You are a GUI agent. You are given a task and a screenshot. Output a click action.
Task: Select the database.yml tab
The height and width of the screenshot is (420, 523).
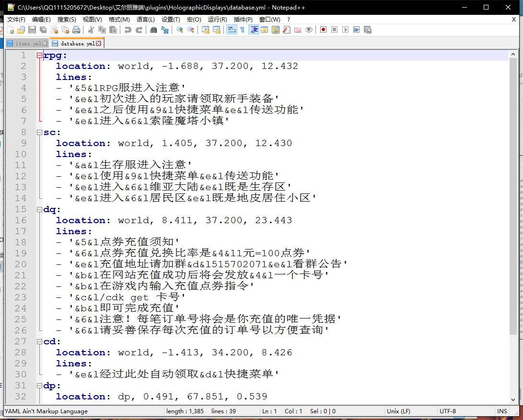coord(78,44)
